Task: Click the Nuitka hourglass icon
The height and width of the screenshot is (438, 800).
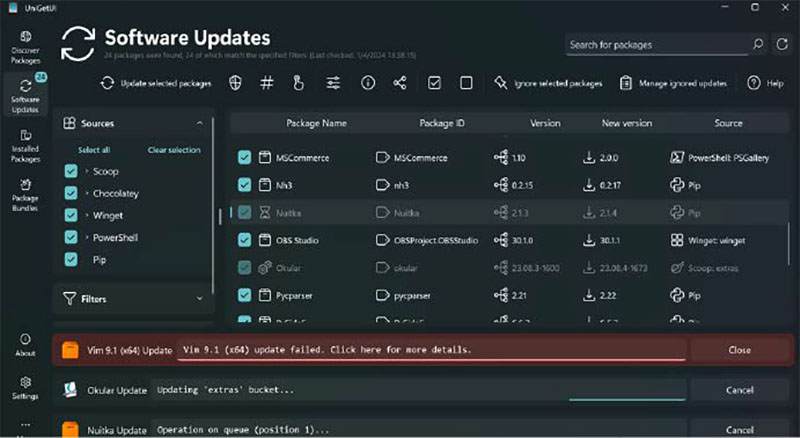Action: [x=264, y=212]
